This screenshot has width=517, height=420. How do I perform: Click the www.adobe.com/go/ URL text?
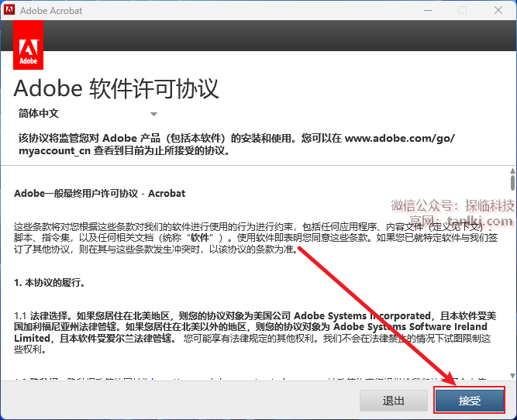[400, 138]
